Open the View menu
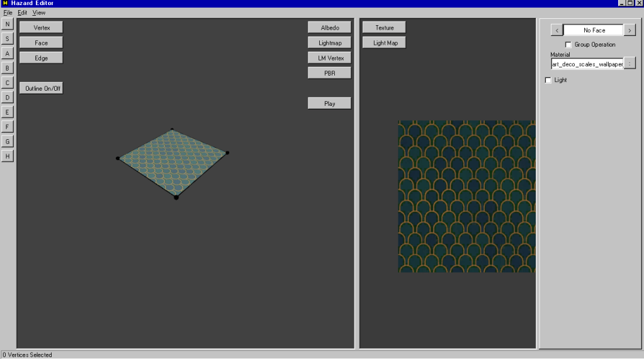 pyautogui.click(x=39, y=13)
